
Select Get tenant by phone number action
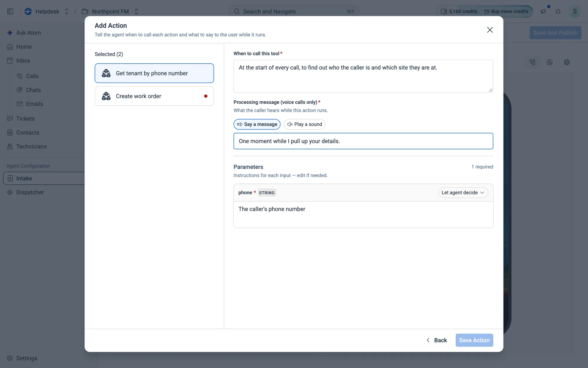click(154, 73)
